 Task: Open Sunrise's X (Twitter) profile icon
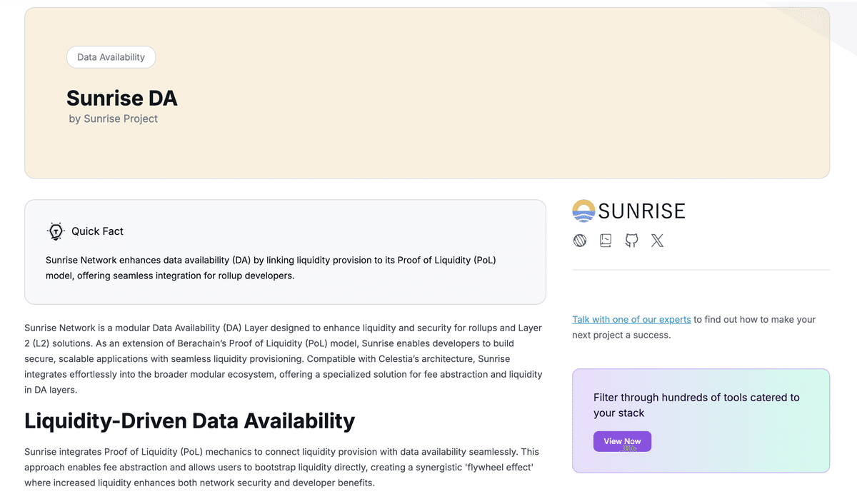coord(657,240)
